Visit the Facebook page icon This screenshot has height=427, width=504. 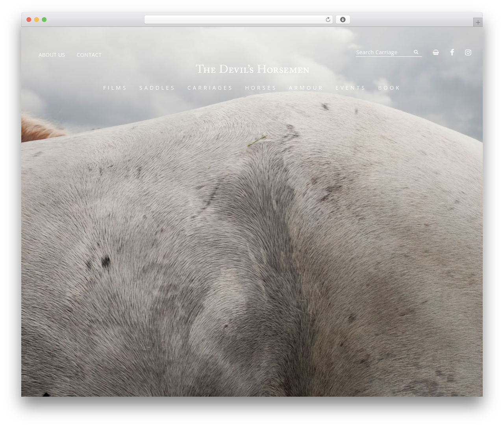(x=452, y=52)
